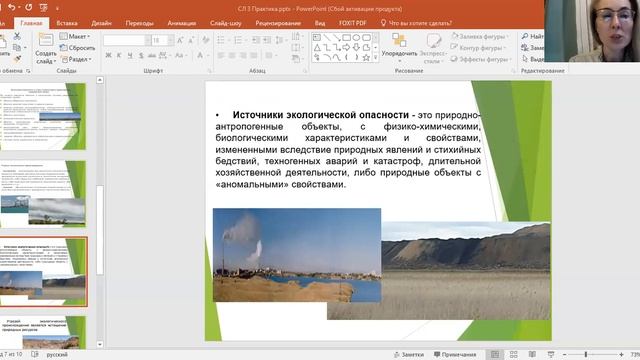Expand the shapes gallery More arrow
This screenshot has height=360, width=640.
(376, 58)
